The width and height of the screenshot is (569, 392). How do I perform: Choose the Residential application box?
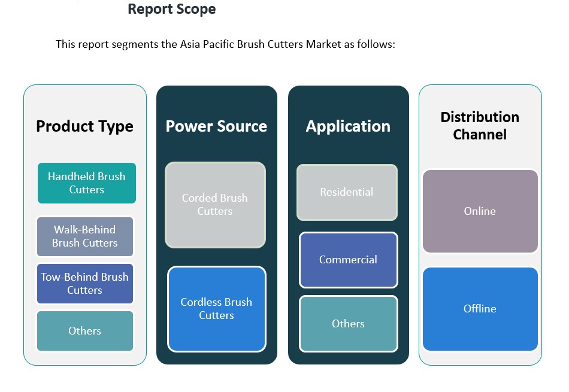click(347, 192)
